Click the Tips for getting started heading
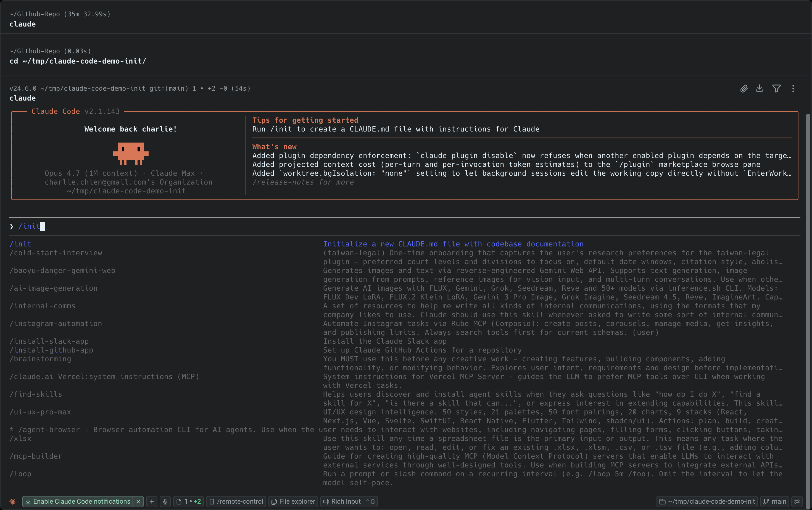This screenshot has height=510, width=812. [x=305, y=120]
